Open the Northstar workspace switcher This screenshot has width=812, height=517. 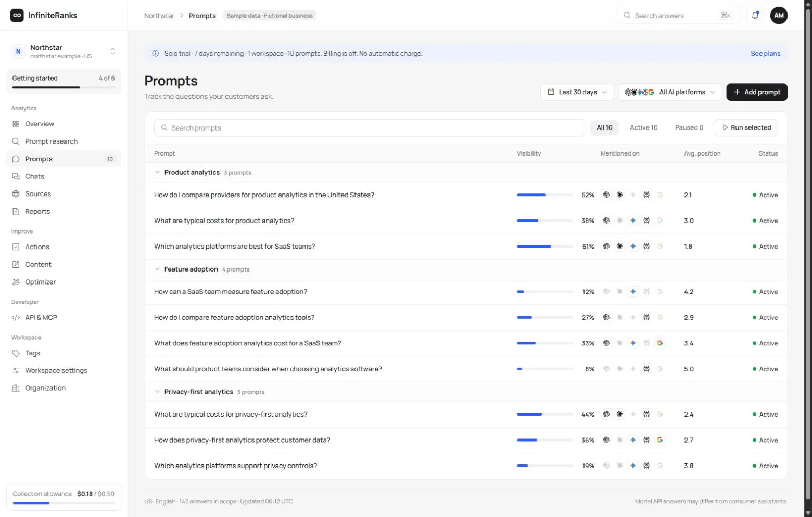coord(64,51)
